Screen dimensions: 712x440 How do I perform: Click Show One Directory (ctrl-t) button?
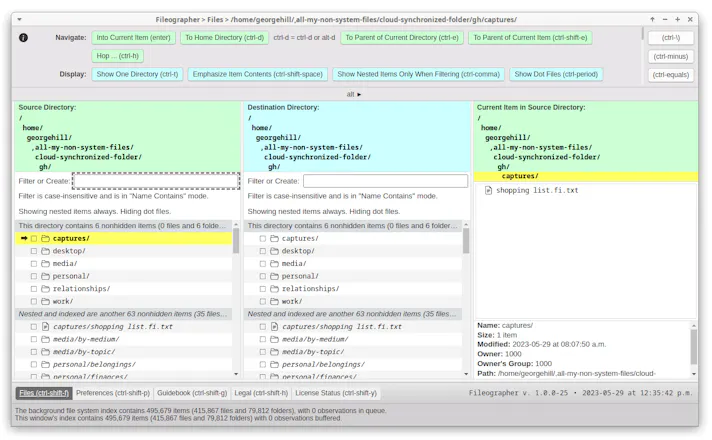pyautogui.click(x=137, y=74)
